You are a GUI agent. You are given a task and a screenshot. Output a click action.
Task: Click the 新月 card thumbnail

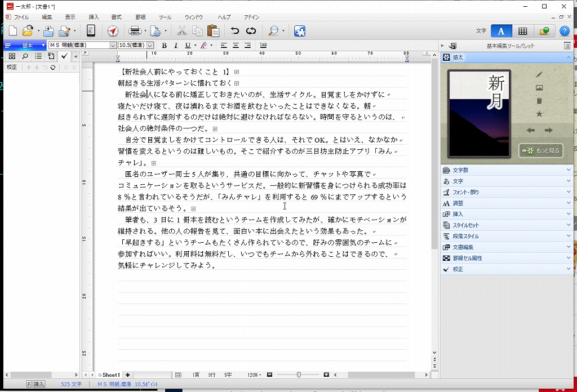pos(479,114)
